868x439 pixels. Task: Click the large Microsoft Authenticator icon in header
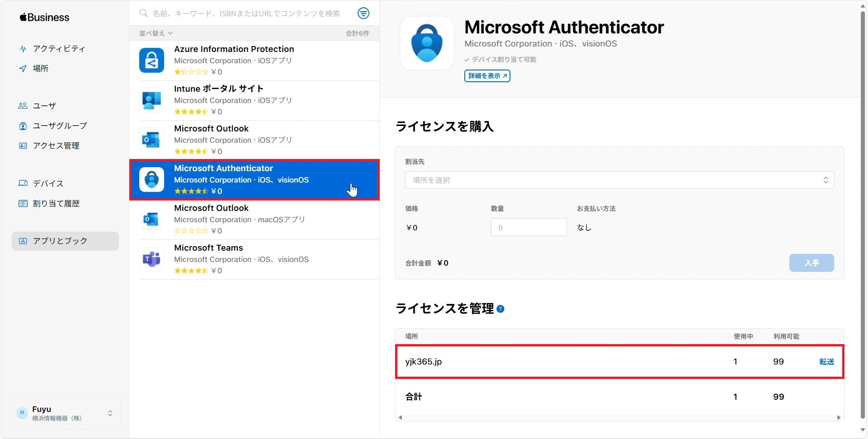pos(427,43)
